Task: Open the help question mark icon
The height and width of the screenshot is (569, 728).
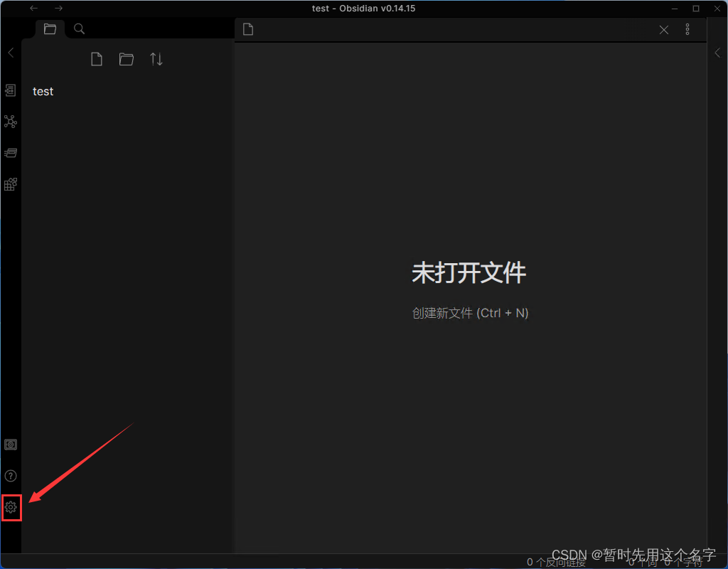Action: [x=11, y=476]
